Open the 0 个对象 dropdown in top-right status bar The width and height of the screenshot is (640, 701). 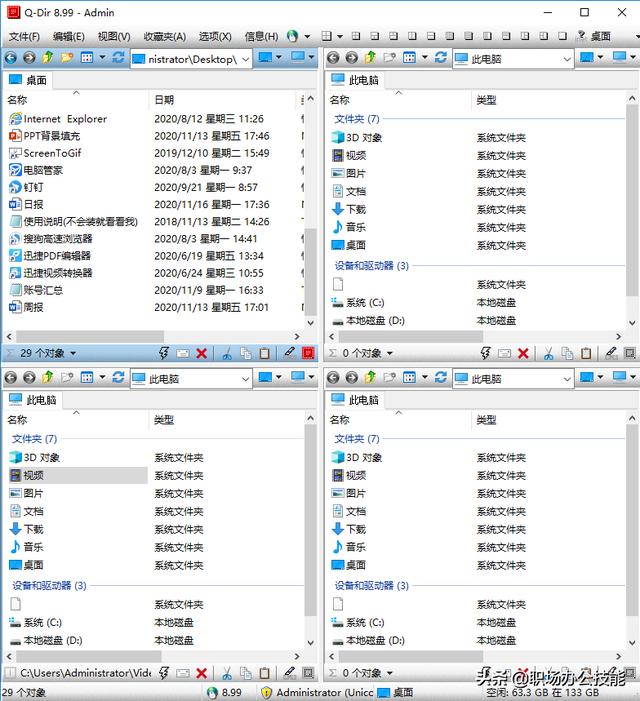pos(390,354)
